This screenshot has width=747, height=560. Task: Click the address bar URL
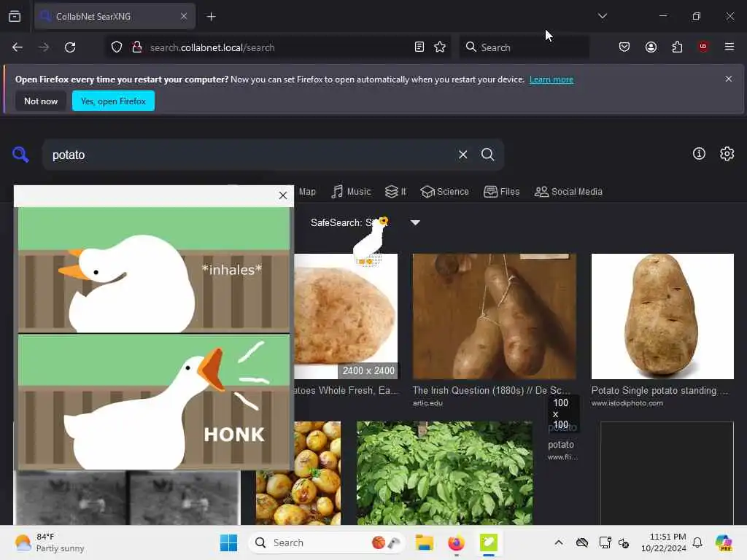click(212, 47)
